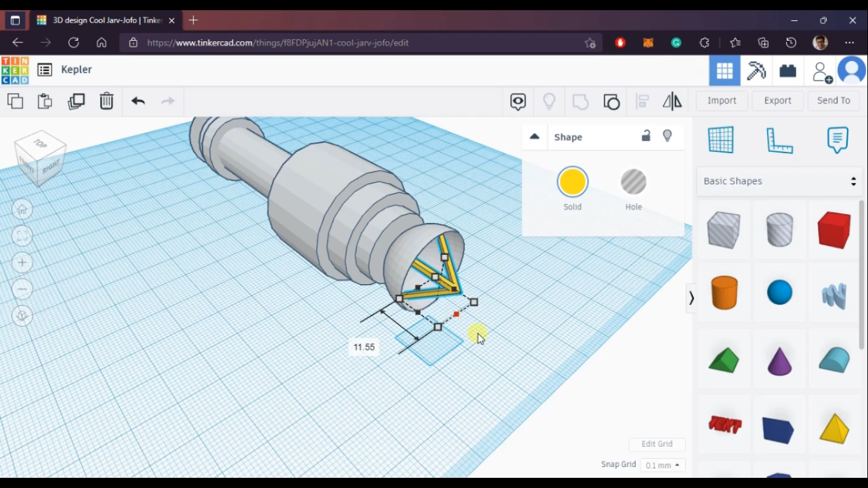This screenshot has height=488, width=868.
Task: Pick the Scribble shape
Action: 834,295
